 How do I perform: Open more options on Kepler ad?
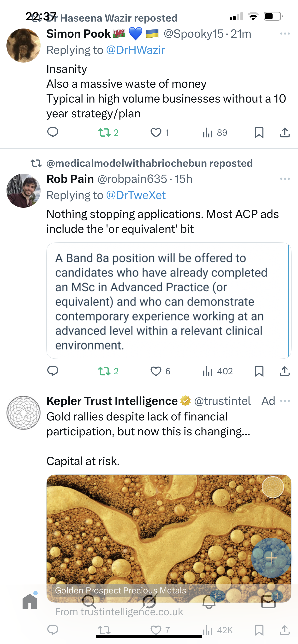pos(285,401)
